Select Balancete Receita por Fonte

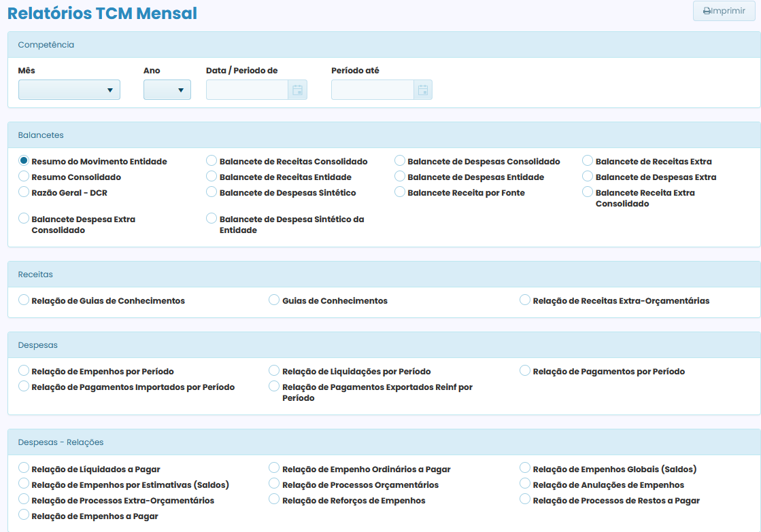click(400, 192)
